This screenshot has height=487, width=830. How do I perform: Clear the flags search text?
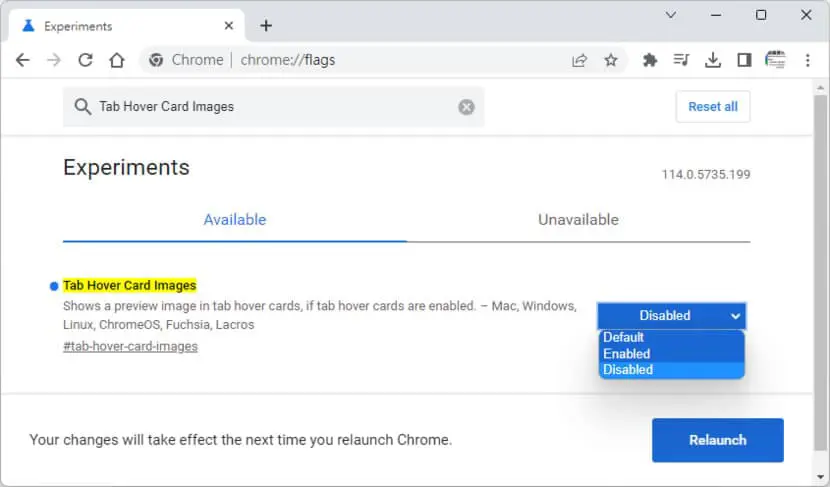(x=466, y=107)
